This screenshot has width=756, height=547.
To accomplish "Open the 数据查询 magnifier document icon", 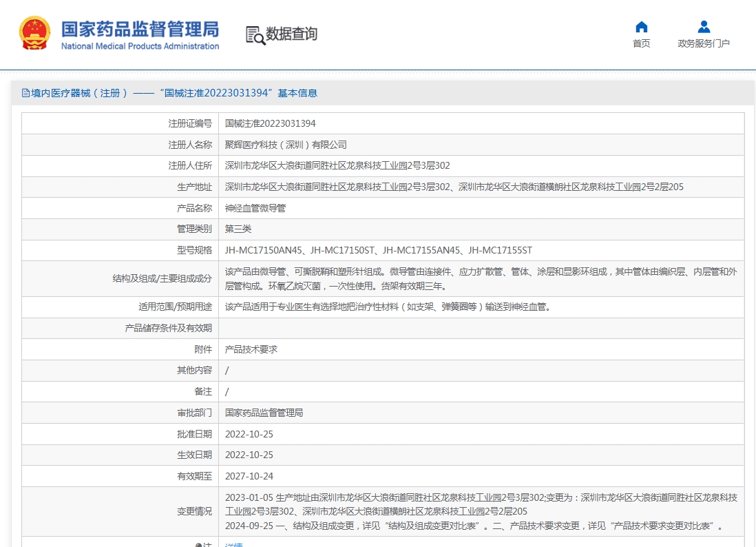I will click(x=255, y=35).
